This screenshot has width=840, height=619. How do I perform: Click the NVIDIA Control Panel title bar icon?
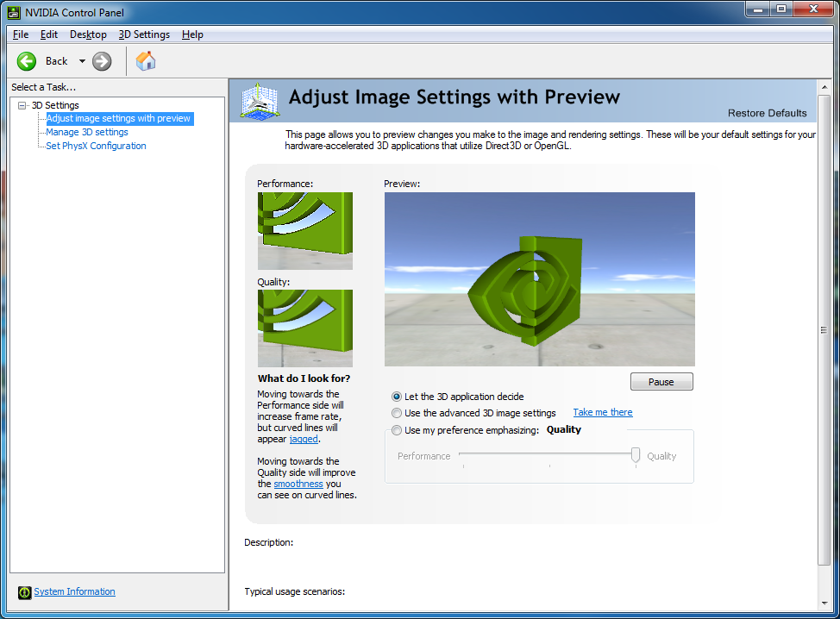pos(14,12)
